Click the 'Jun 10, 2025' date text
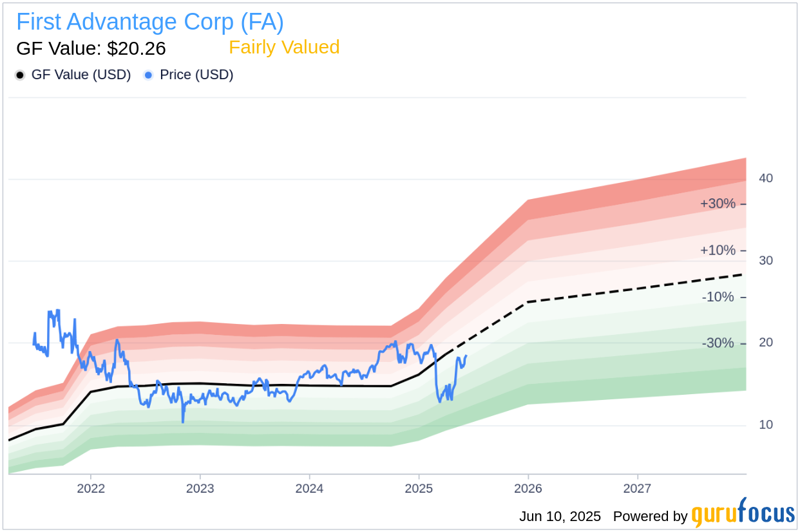This screenshot has width=800, height=532. pyautogui.click(x=560, y=517)
